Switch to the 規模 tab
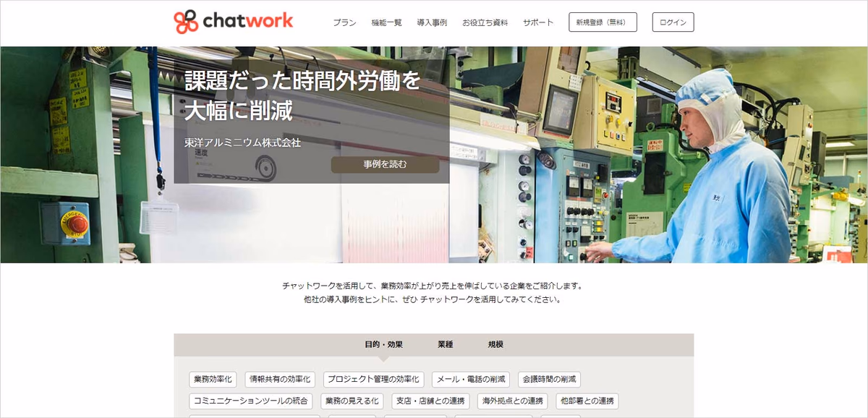The height and width of the screenshot is (418, 868). click(x=495, y=344)
